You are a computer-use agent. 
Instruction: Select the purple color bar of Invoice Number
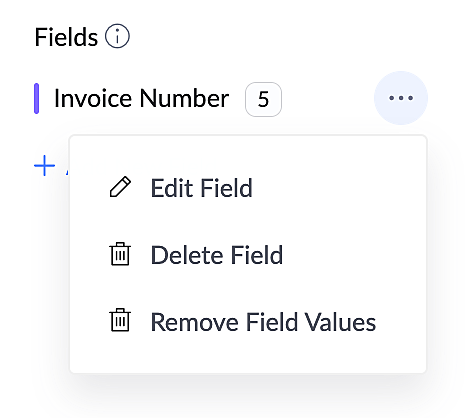click(37, 99)
